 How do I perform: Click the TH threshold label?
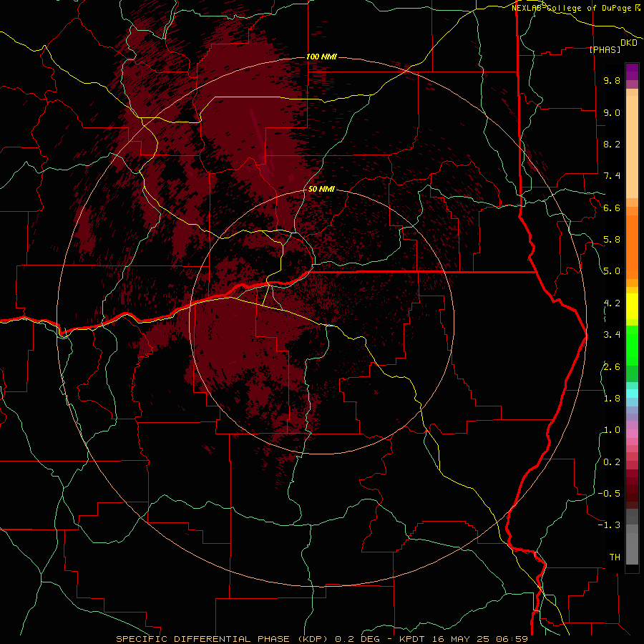coord(615,557)
